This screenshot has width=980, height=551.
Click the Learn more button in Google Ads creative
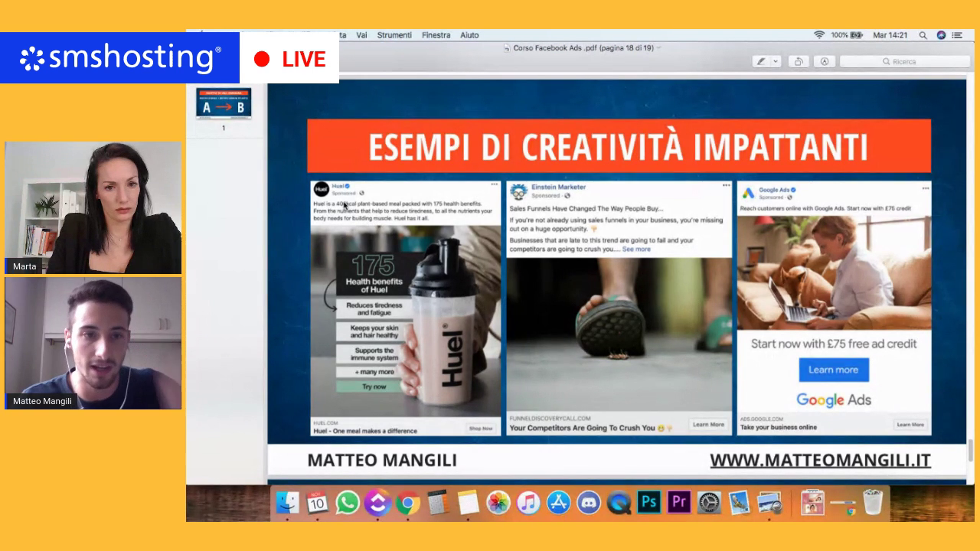point(833,370)
